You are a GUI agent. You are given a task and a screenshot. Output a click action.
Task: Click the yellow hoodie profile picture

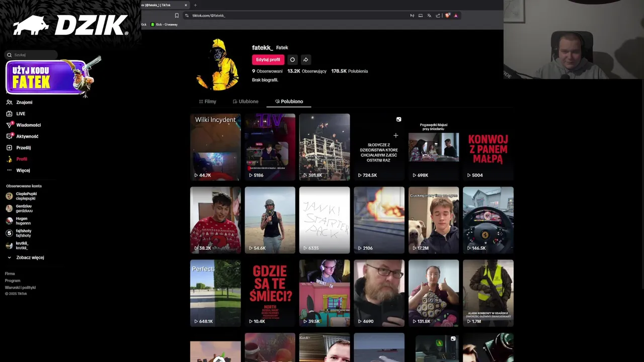pyautogui.click(x=218, y=64)
